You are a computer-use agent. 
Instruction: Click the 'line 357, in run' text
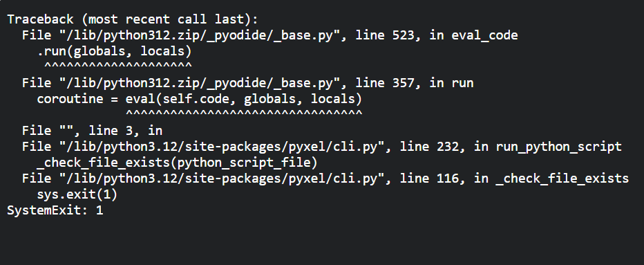(x=415, y=83)
